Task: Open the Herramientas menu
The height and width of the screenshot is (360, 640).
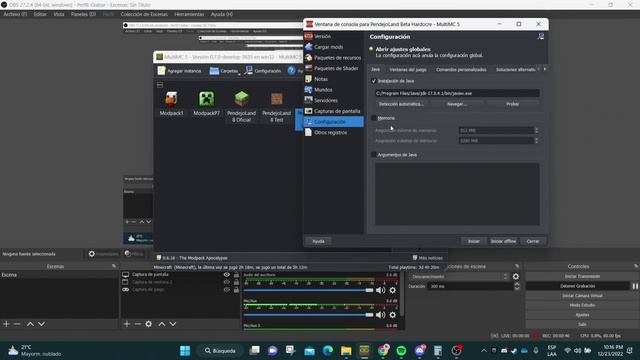Action: point(189,14)
